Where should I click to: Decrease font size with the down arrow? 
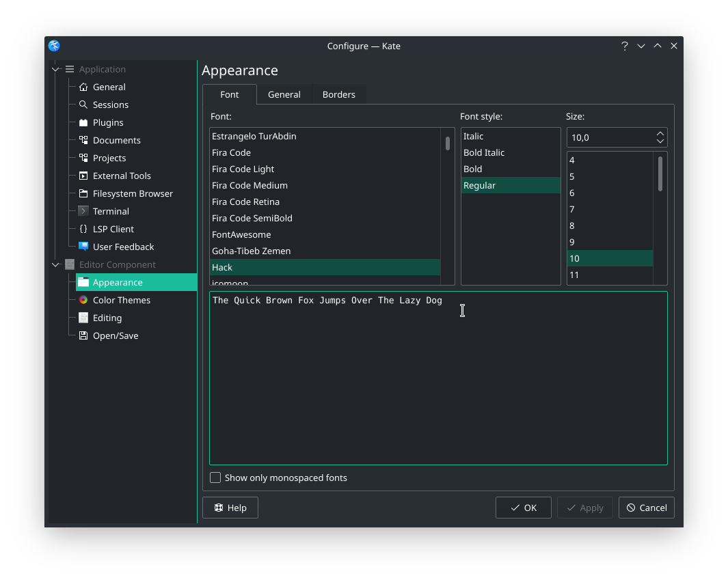660,141
